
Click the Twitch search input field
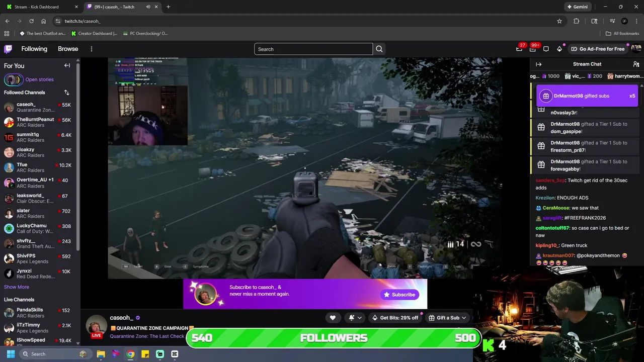[313, 49]
